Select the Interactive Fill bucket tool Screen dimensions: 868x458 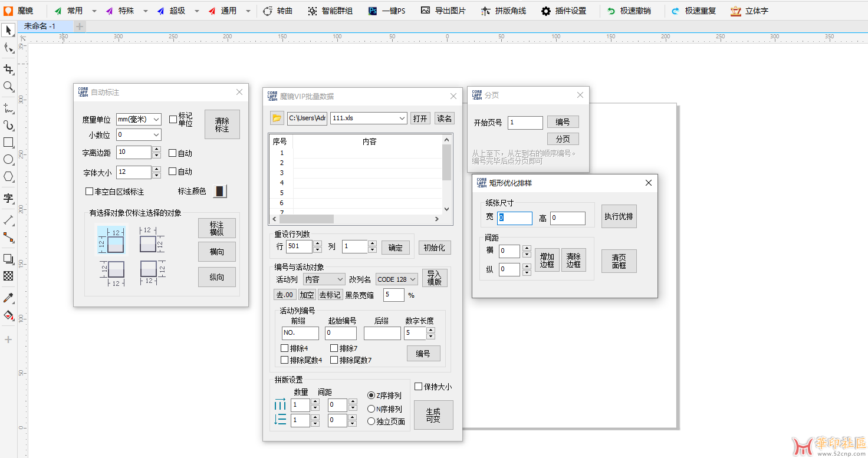click(8, 315)
